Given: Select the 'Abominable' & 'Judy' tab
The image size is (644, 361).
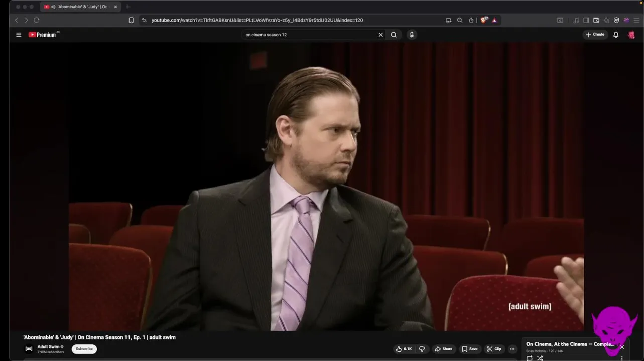Looking at the screenshot, I should pos(80,7).
